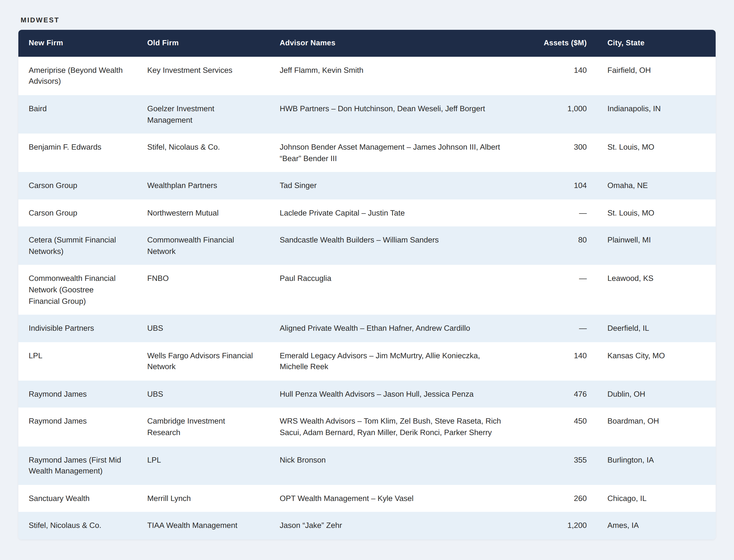
Task: Click the "Advisor Names" column header
Action: click(x=307, y=43)
